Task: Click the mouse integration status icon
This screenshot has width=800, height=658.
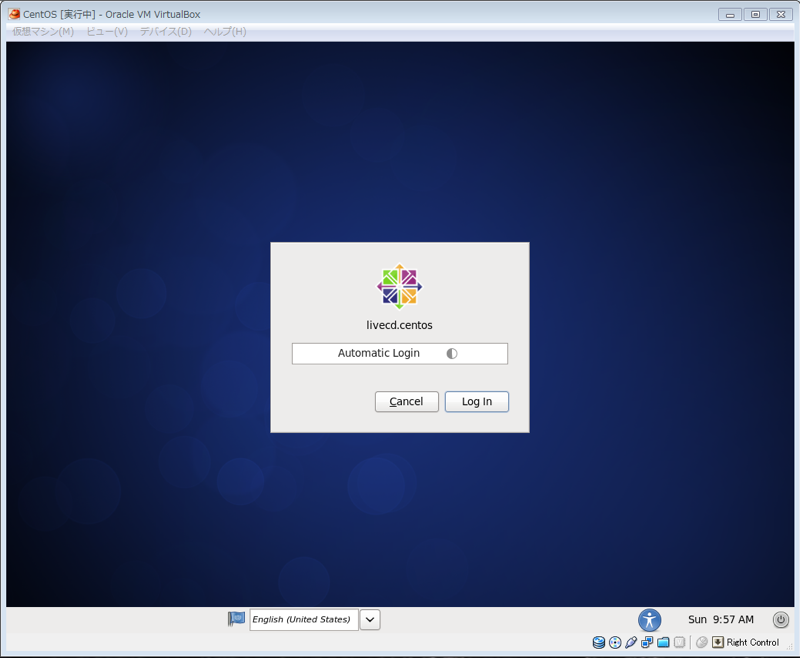Action: (x=702, y=642)
